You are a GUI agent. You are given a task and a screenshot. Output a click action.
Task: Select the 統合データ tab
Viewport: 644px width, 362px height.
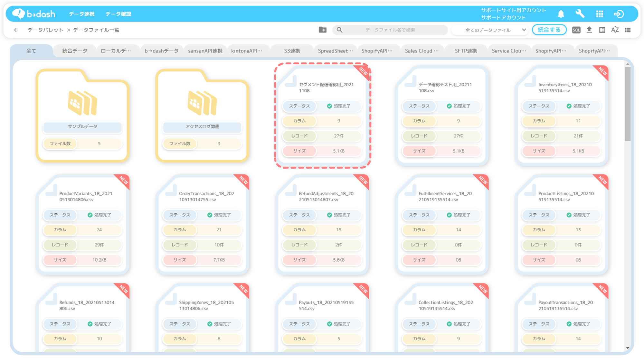tap(75, 51)
